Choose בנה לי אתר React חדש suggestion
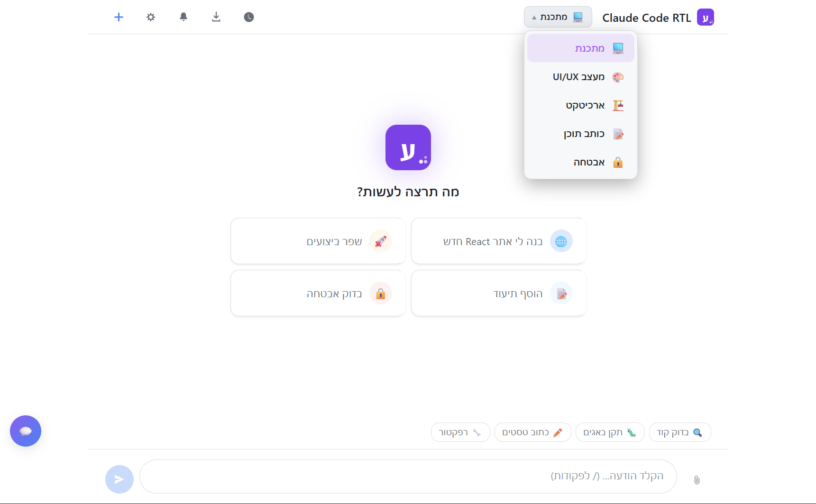Viewport: 816px width, 504px height. (x=499, y=241)
